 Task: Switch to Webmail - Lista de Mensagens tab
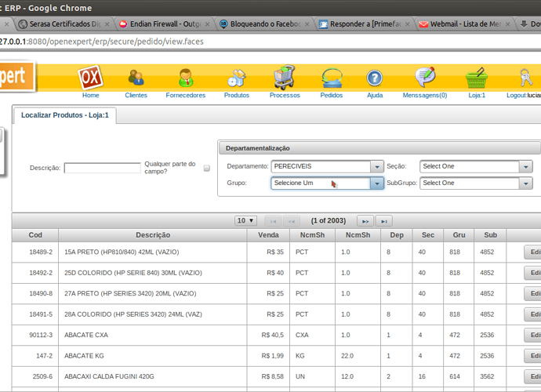click(465, 24)
